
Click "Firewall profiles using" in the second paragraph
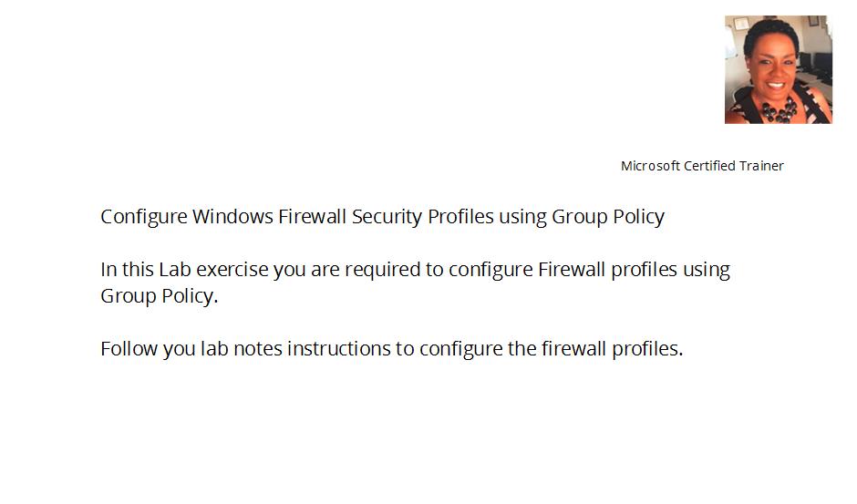[x=634, y=270]
